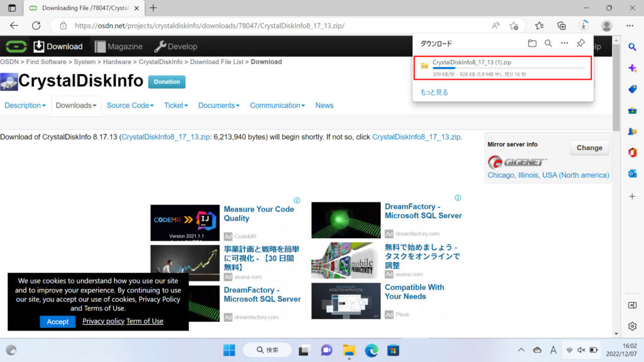The height and width of the screenshot is (362, 644).
Task: Open the Office sidebar icon
Action: tap(633, 152)
